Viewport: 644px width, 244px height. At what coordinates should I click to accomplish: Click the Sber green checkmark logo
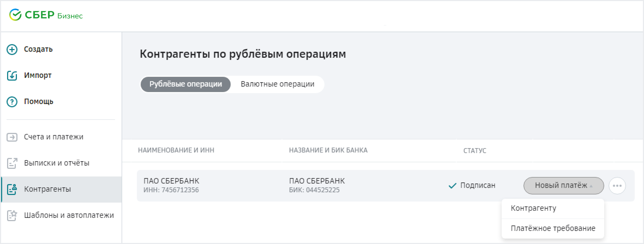tap(15, 15)
